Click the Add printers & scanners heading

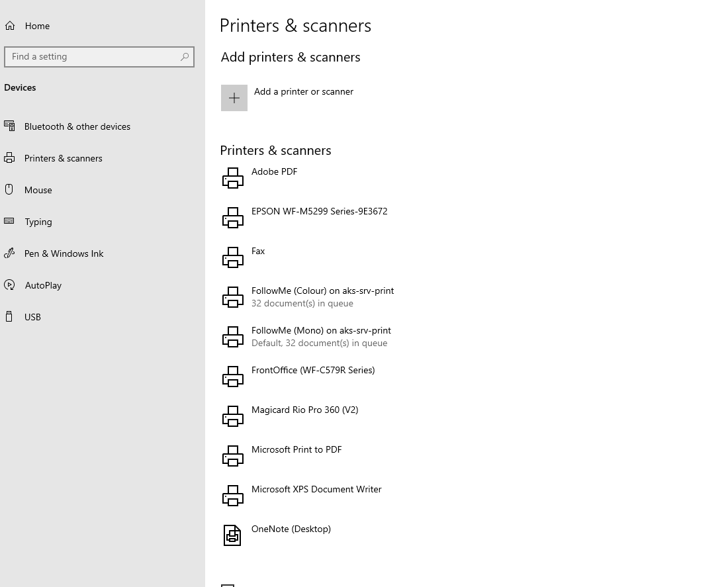tap(291, 57)
